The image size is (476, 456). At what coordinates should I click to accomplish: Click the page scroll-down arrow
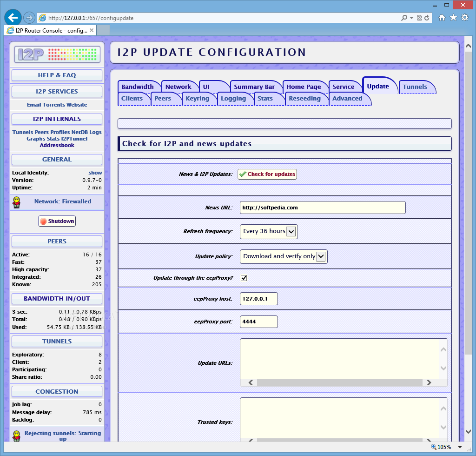pyautogui.click(x=468, y=431)
